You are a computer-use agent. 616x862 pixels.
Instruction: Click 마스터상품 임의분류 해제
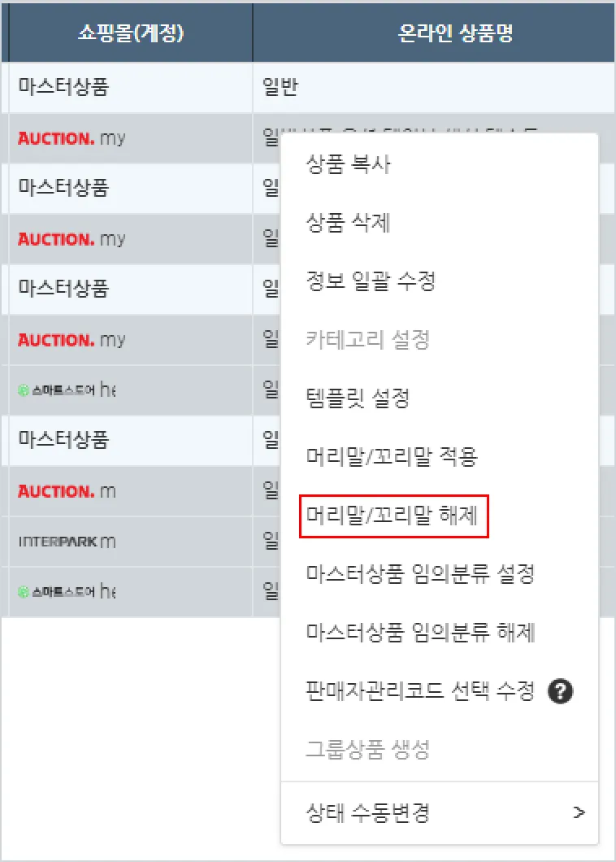pyautogui.click(x=419, y=633)
